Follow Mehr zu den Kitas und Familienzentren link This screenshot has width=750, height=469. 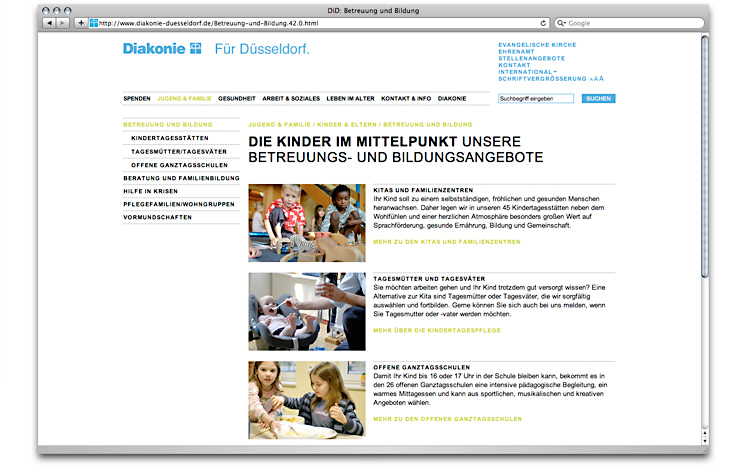click(447, 242)
